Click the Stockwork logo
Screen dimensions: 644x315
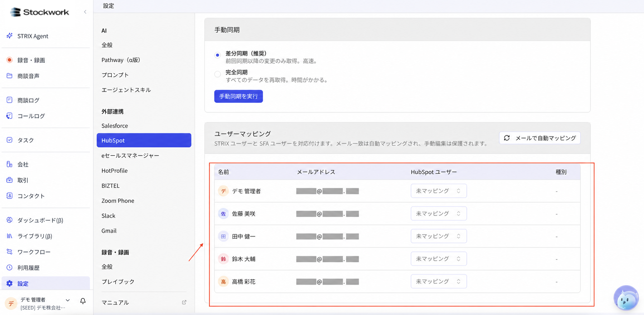(x=39, y=12)
